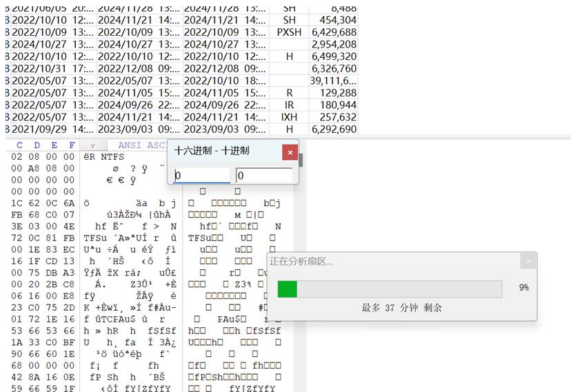Select the file size cell 129,288
Screen dimensions: 571x392
click(x=334, y=93)
